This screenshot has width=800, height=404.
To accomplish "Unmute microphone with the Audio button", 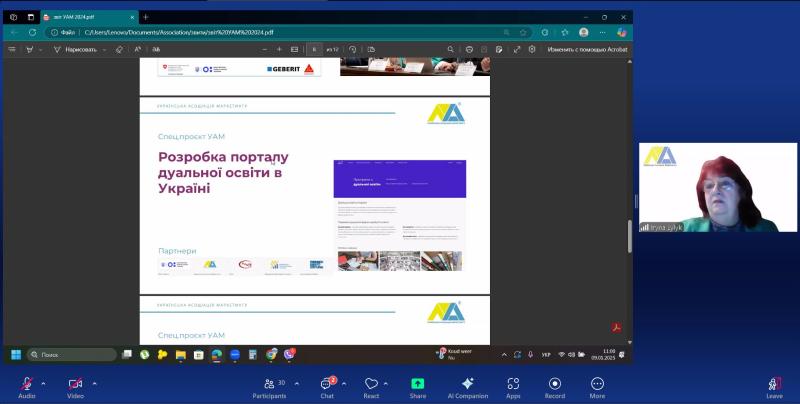I will [x=26, y=385].
